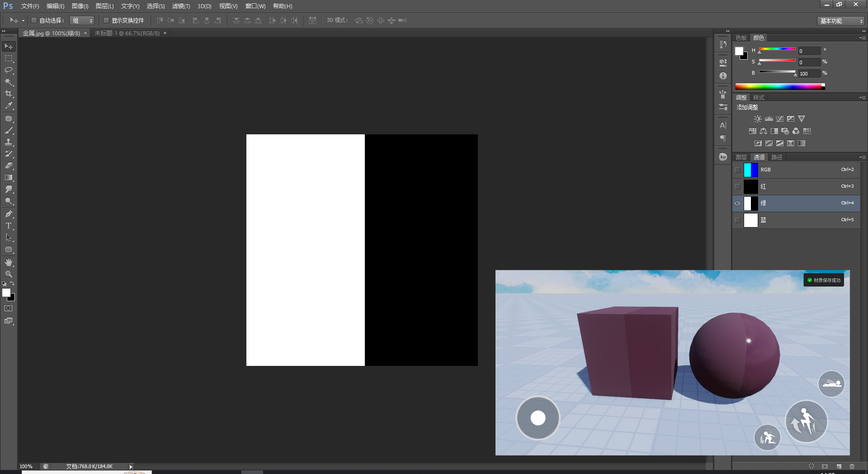Swap foreground and background colors

(13, 283)
